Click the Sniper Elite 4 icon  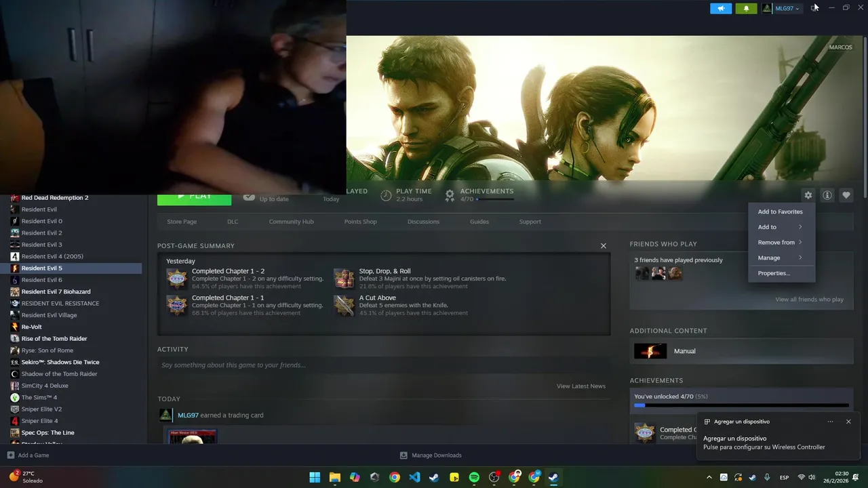15,421
